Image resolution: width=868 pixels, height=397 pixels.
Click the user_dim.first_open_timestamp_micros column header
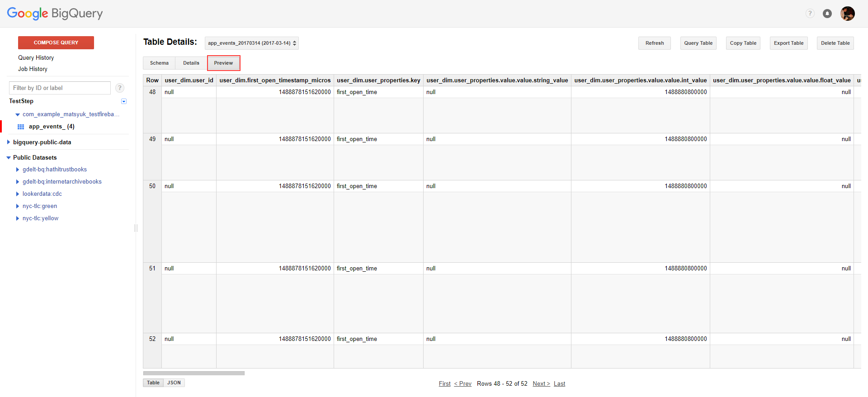click(x=275, y=80)
